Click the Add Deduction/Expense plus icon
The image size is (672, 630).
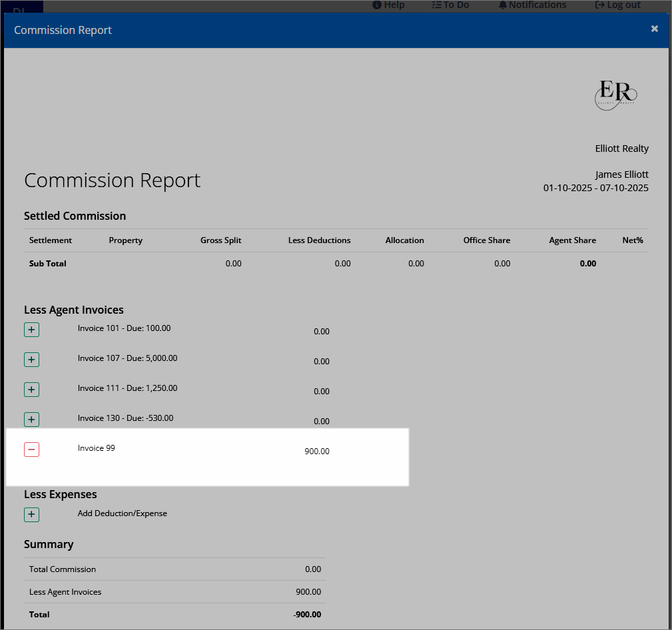[32, 515]
